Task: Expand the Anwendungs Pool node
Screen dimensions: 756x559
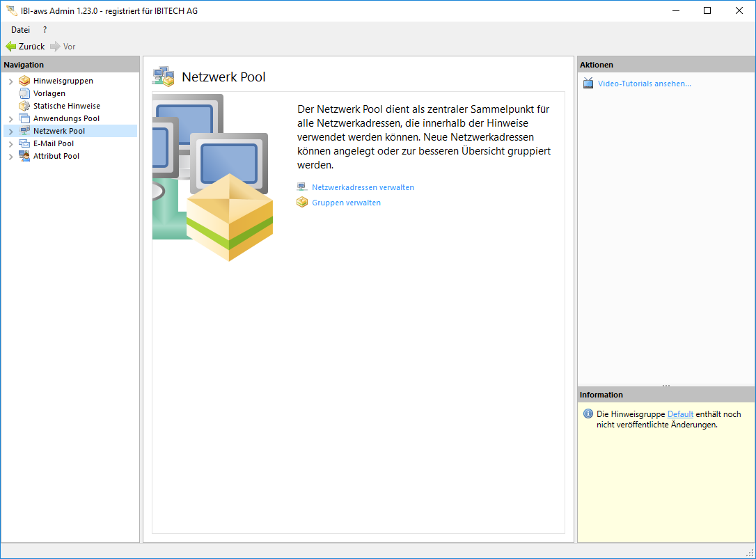Action: coord(10,119)
